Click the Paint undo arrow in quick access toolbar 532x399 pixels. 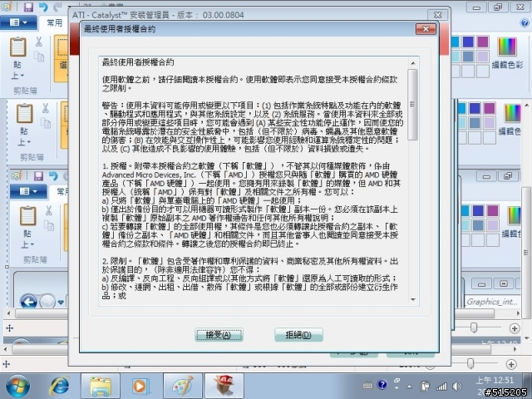(x=43, y=7)
